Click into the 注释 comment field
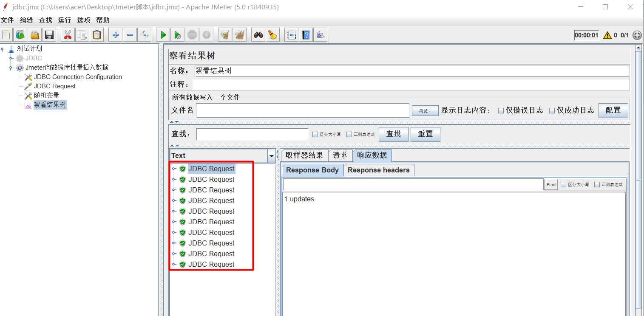The height and width of the screenshot is (316, 644). point(411,85)
